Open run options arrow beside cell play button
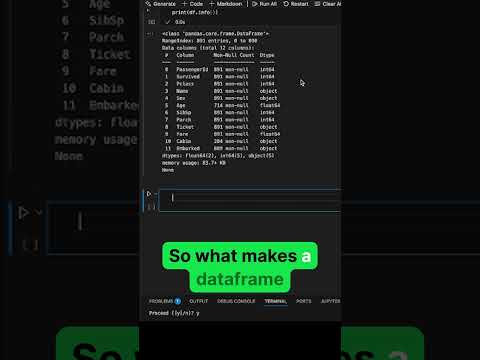This screenshot has width=480, height=360. pos(155,194)
